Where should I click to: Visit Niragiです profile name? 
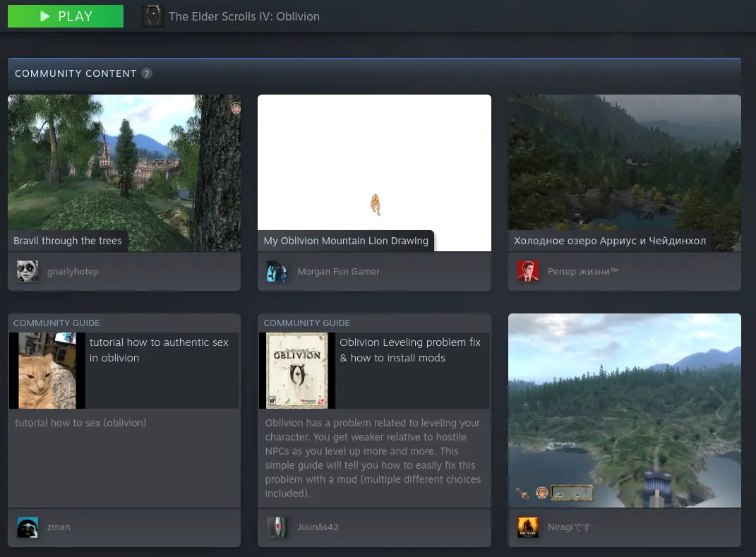[569, 527]
